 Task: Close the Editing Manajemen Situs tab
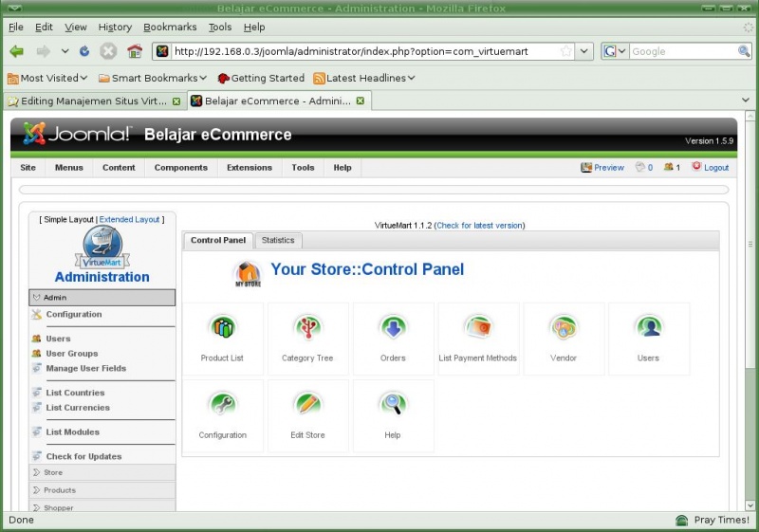pos(176,101)
